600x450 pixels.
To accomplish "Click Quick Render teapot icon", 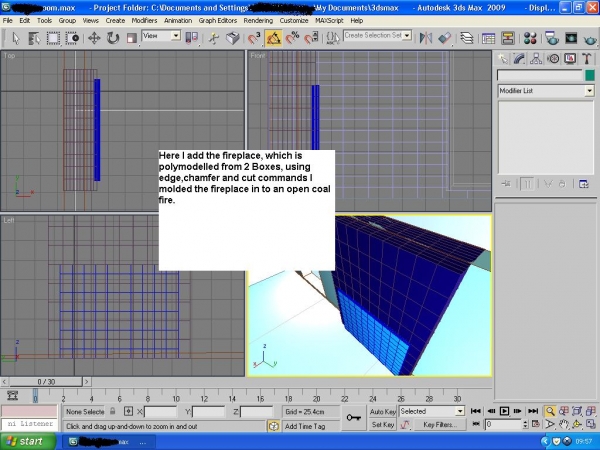I will 590,38.
